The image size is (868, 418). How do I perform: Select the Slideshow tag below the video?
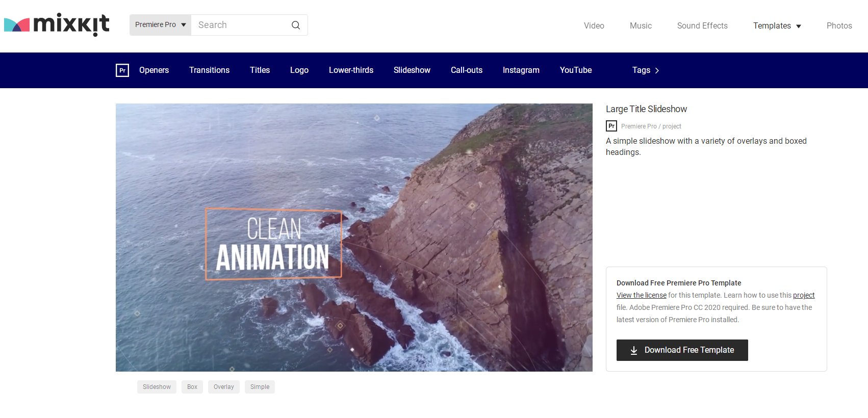(157, 387)
